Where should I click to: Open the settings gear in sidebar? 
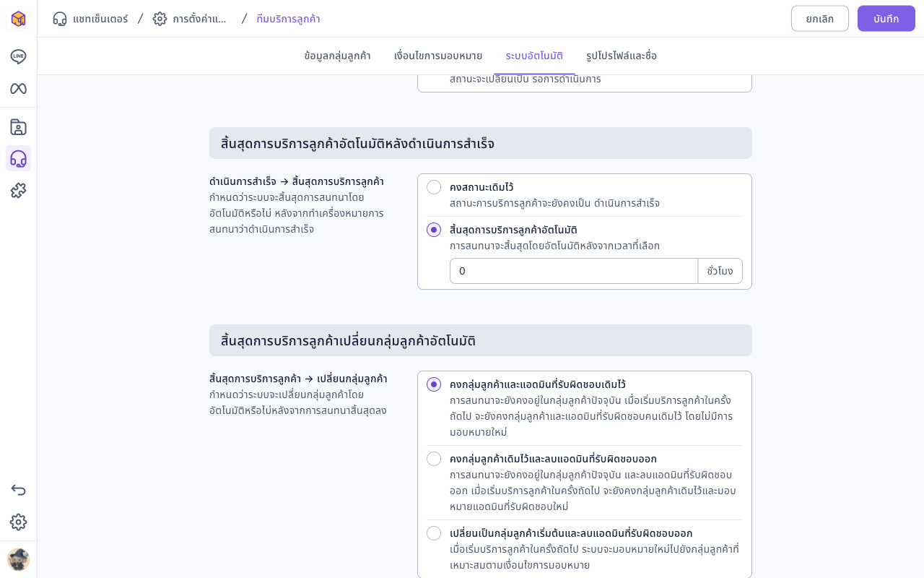pyautogui.click(x=18, y=522)
